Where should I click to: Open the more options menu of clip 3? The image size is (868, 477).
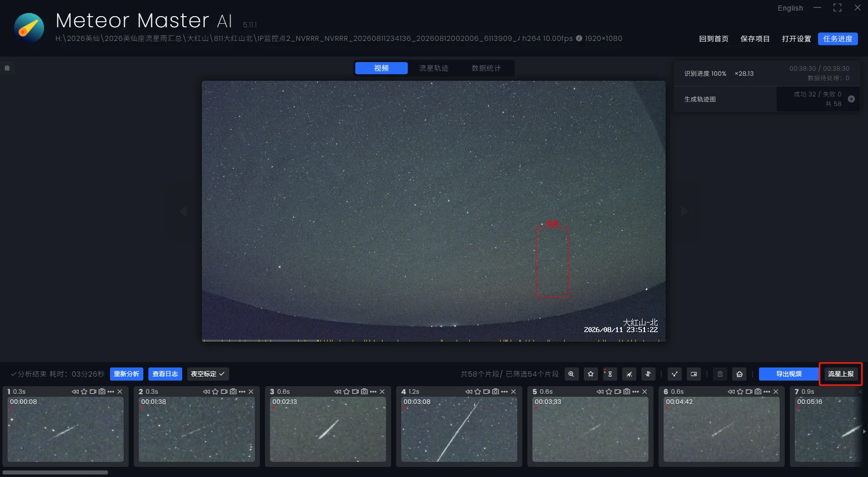(x=373, y=392)
